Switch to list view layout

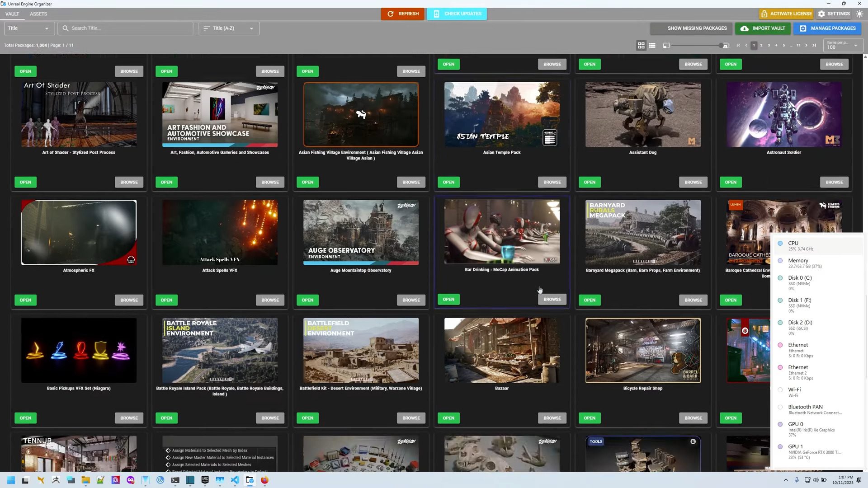[652, 45]
